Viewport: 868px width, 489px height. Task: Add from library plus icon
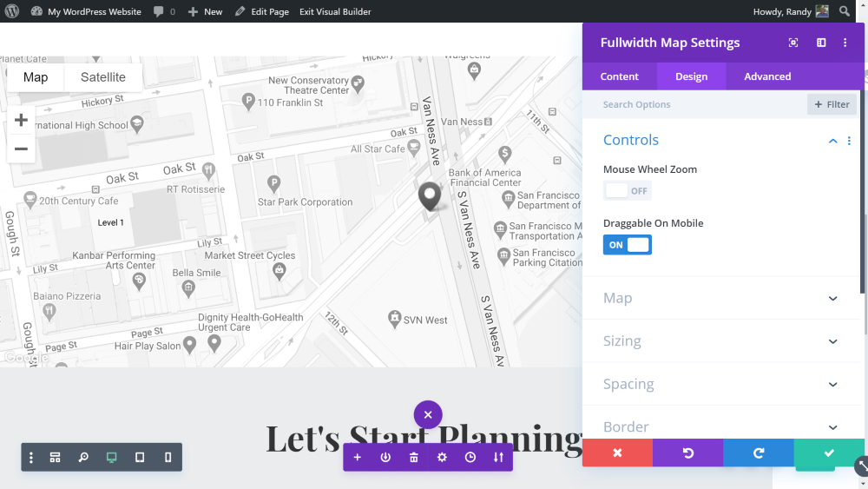tap(357, 458)
